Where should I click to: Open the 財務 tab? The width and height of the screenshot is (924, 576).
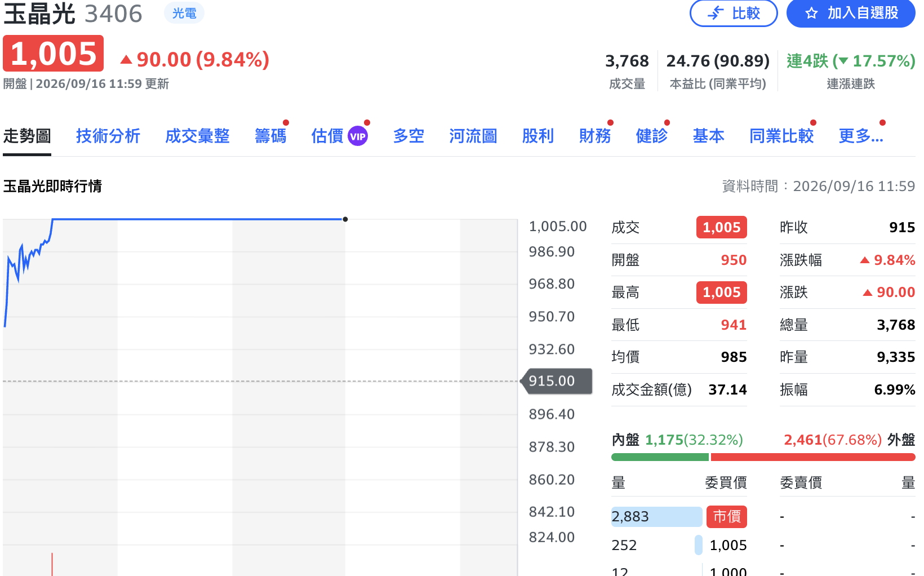[x=595, y=136]
